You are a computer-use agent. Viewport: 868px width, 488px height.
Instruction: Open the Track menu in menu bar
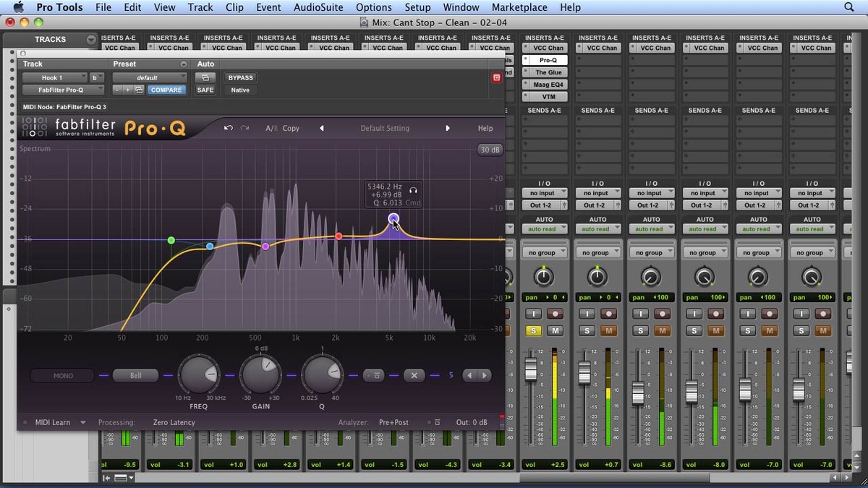(x=200, y=7)
